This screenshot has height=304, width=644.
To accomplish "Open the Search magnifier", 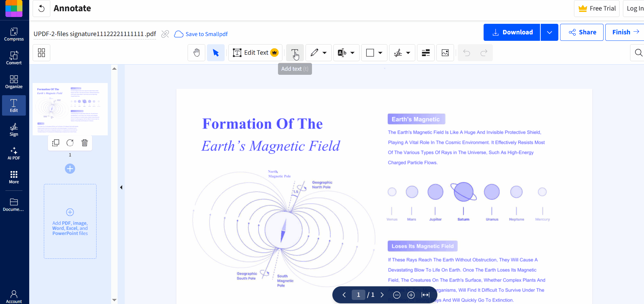I will (x=638, y=53).
